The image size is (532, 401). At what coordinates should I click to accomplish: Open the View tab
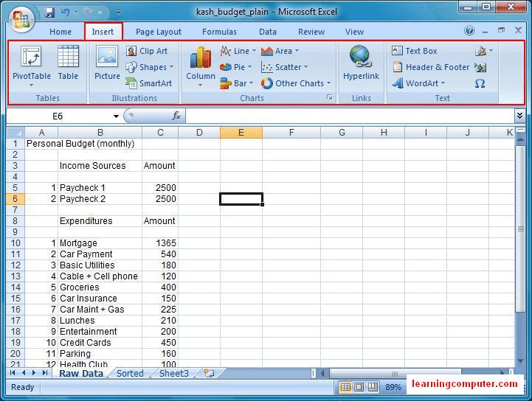click(354, 32)
